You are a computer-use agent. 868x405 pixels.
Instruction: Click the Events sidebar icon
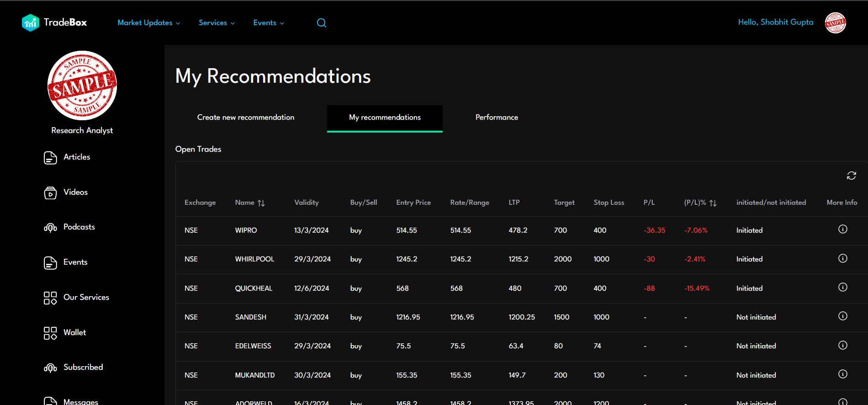(x=50, y=263)
